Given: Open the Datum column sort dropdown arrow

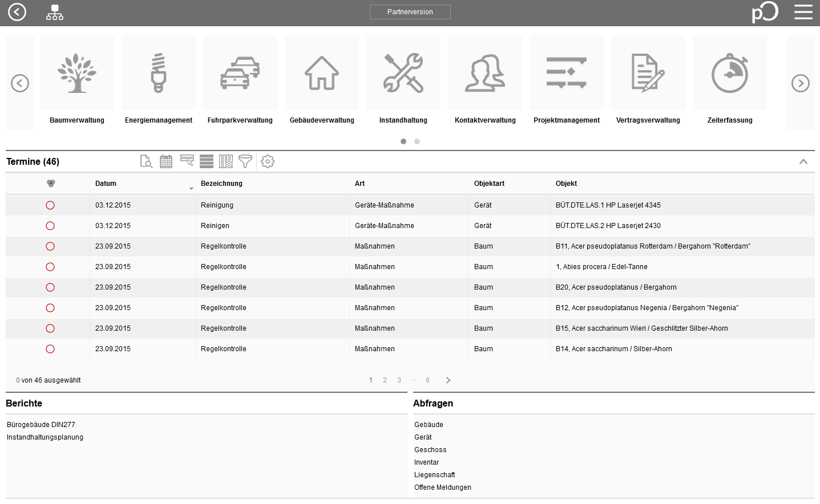Looking at the screenshot, I should [x=191, y=189].
